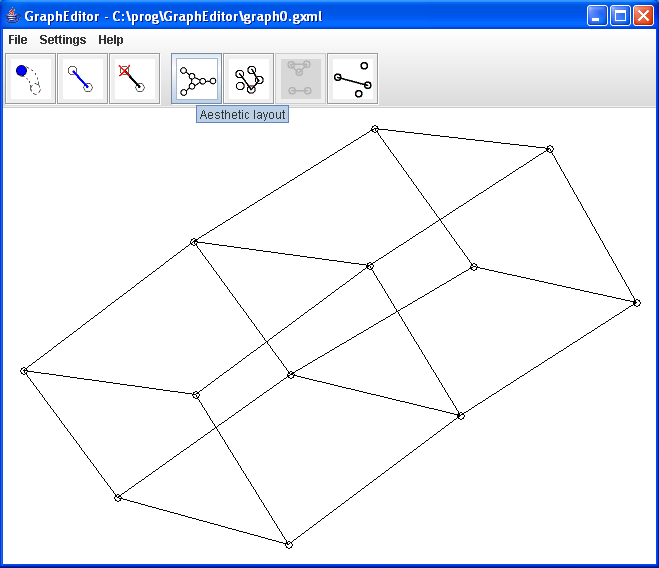
Task: Apply the Aesthetic layout tool
Action: tap(196, 79)
